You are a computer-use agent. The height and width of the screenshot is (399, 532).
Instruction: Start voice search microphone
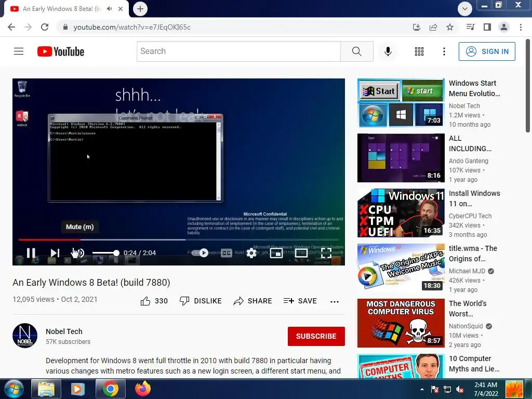pyautogui.click(x=388, y=51)
